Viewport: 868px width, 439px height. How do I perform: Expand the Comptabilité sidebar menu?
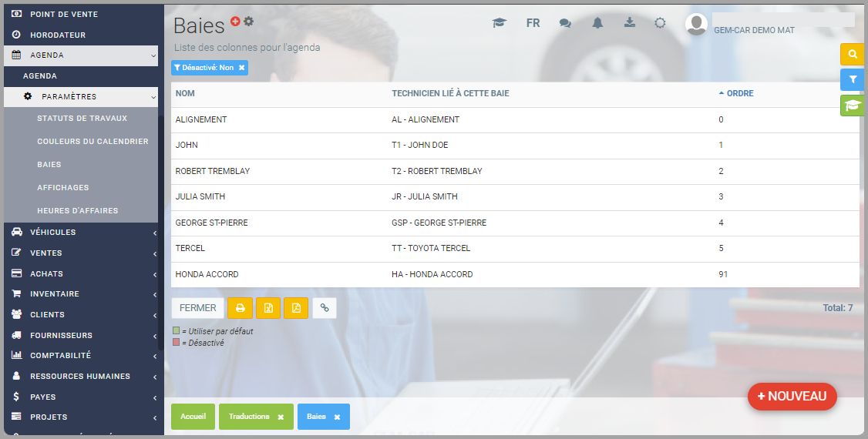(x=83, y=356)
